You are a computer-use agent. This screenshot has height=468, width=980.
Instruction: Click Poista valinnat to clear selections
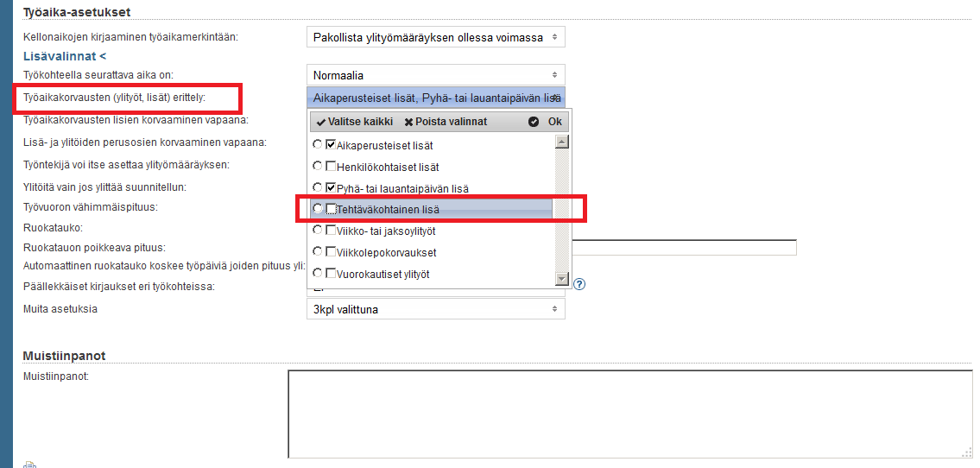click(446, 122)
